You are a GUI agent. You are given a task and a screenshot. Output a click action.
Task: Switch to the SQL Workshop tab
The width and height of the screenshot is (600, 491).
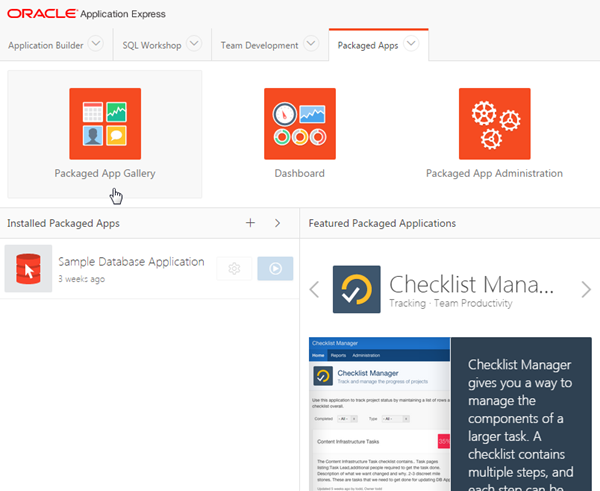coord(152,46)
